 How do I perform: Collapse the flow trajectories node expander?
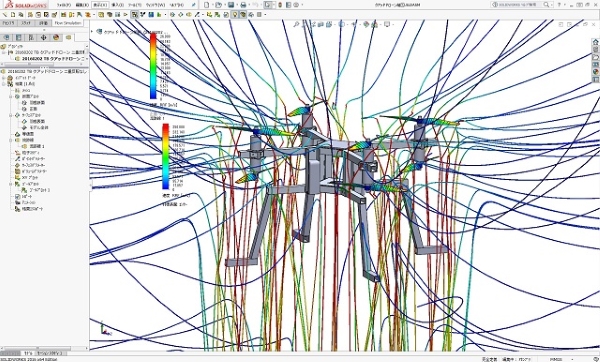click(11, 140)
